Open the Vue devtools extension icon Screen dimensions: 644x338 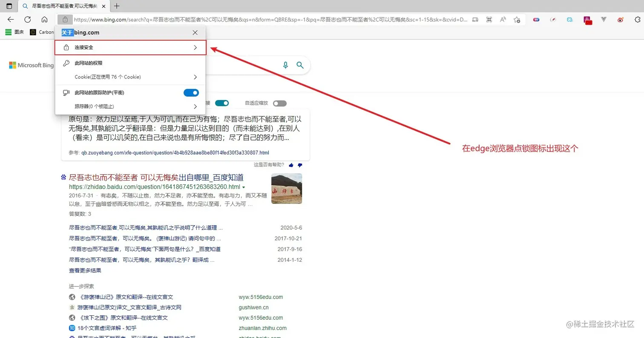click(604, 20)
